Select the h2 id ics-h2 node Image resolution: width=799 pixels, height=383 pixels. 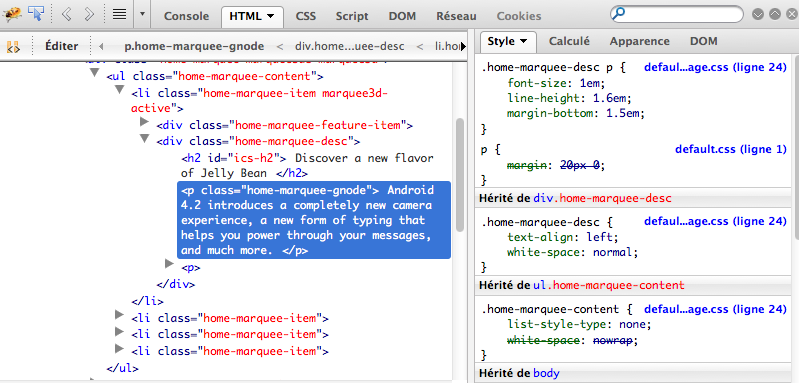click(x=307, y=166)
